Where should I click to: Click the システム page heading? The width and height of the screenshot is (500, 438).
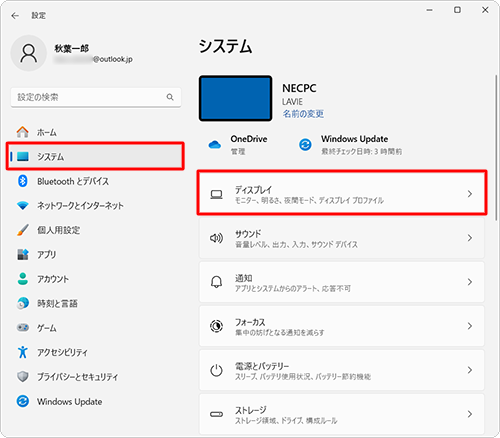pyautogui.click(x=226, y=46)
